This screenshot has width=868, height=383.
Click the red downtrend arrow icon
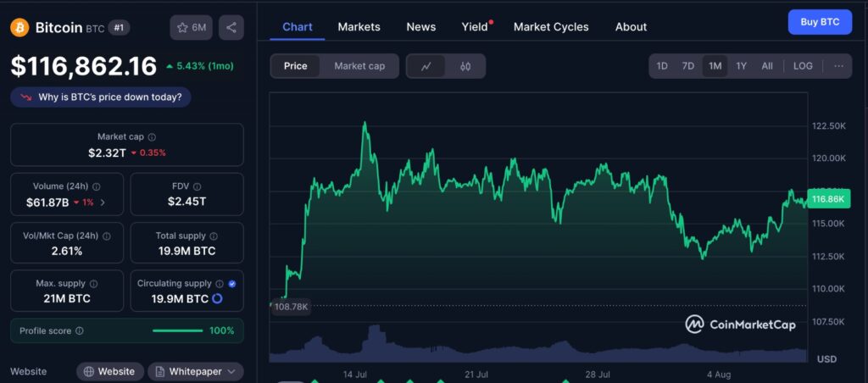coord(26,97)
